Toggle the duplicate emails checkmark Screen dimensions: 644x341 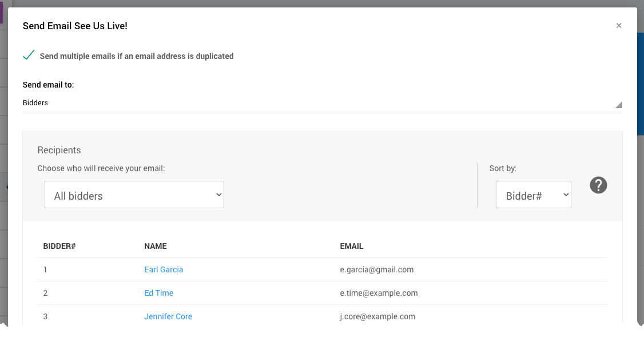pyautogui.click(x=29, y=55)
